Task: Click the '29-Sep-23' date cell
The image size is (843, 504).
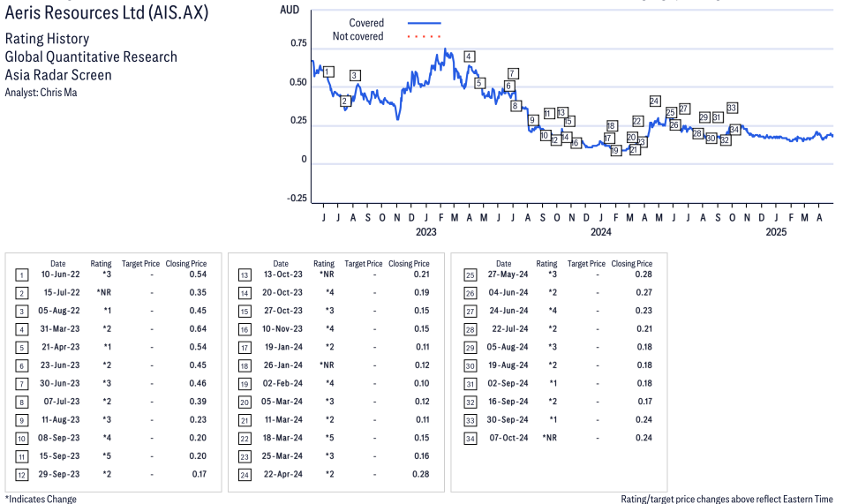Action: pyautogui.click(x=59, y=475)
